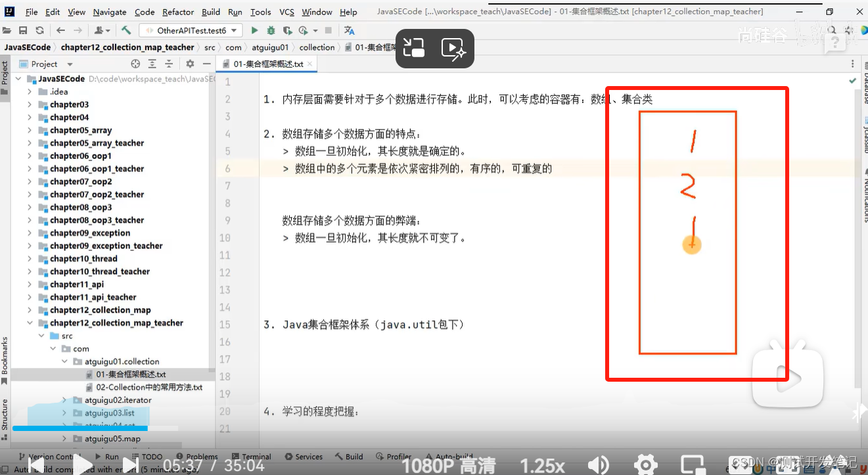Collapse the atguigu01.collection package

tap(64, 361)
